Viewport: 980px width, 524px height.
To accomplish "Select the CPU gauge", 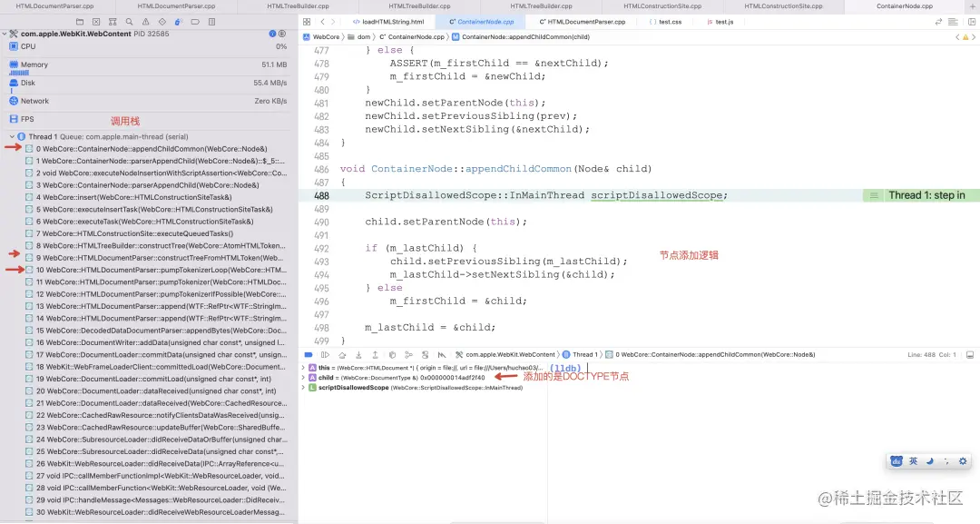I will [148, 46].
